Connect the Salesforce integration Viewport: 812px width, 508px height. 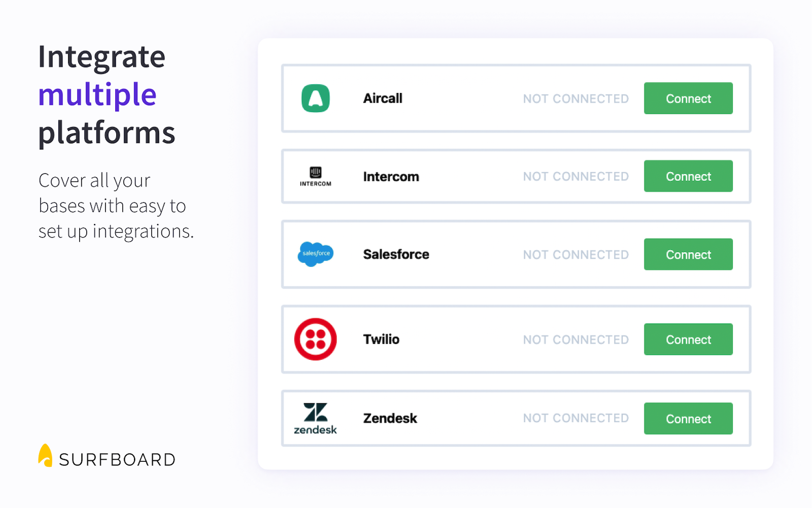tap(688, 254)
